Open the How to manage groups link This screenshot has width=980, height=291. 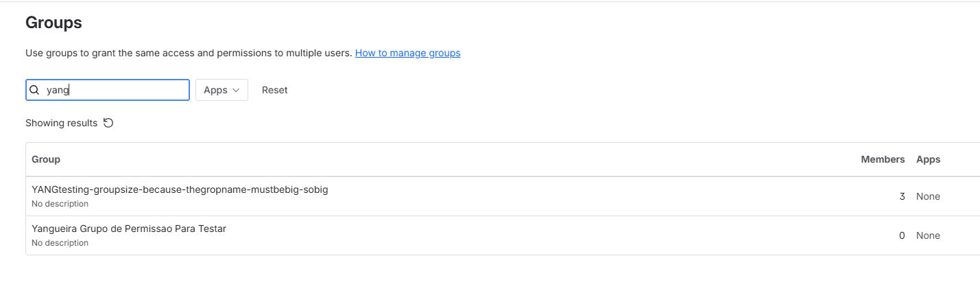(x=407, y=53)
